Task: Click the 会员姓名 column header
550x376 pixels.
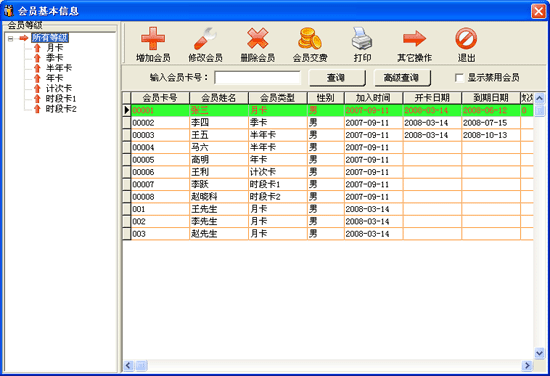Action: [x=219, y=98]
